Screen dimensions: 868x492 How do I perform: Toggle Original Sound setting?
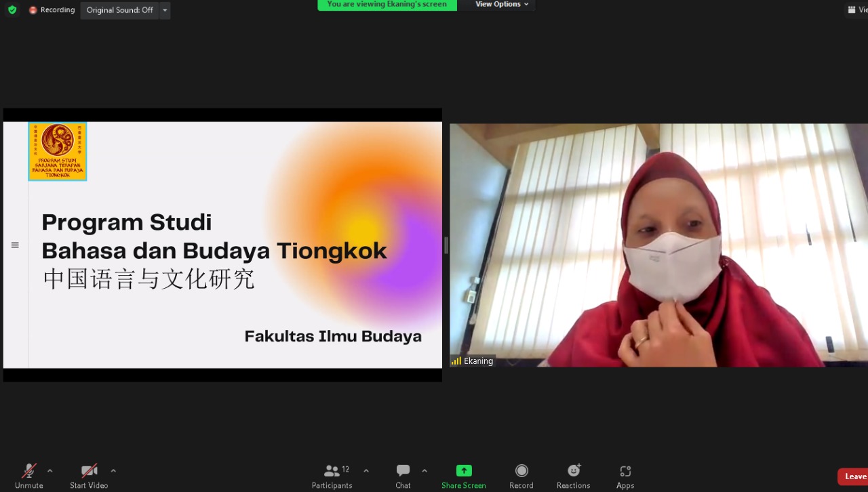[x=119, y=10]
